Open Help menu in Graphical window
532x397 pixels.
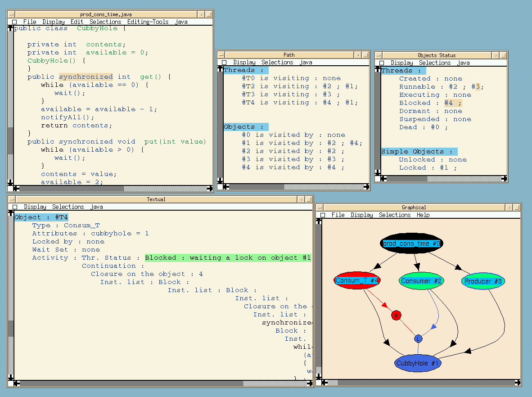coord(423,215)
